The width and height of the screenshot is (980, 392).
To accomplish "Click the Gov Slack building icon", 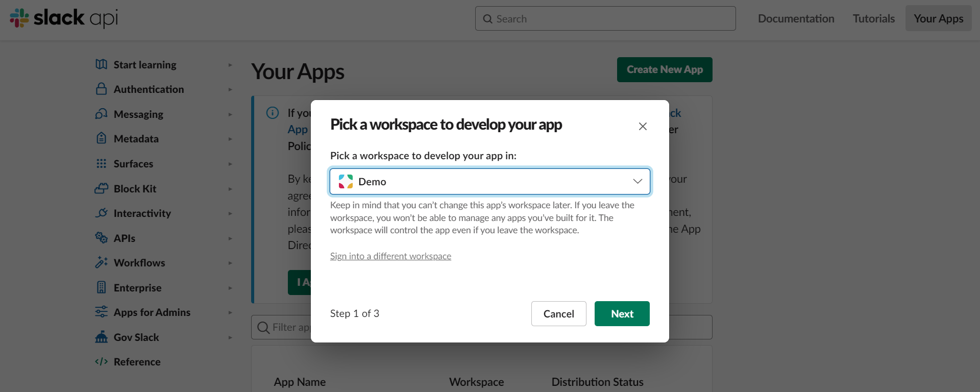I will pos(102,337).
